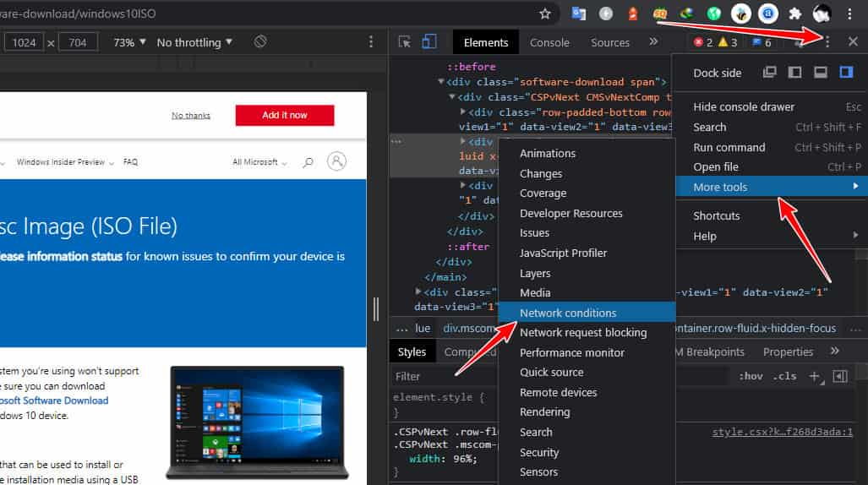Image resolution: width=868 pixels, height=485 pixels.
Task: Open device toolbar more options menu
Action: click(371, 42)
